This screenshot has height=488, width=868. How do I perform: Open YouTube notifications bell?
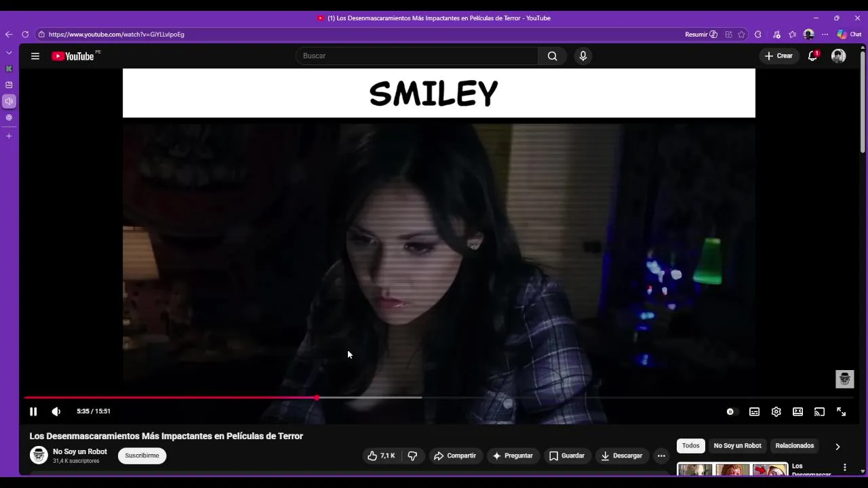pyautogui.click(x=812, y=56)
